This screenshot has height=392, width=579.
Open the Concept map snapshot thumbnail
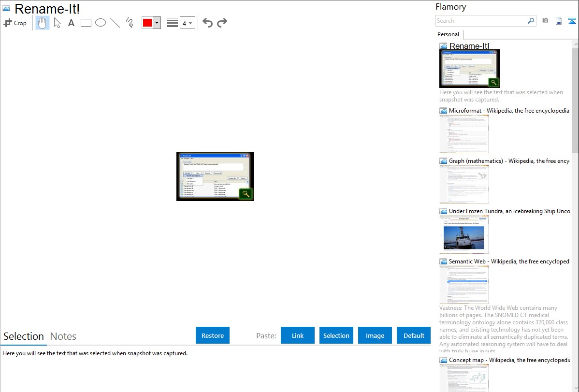464,378
